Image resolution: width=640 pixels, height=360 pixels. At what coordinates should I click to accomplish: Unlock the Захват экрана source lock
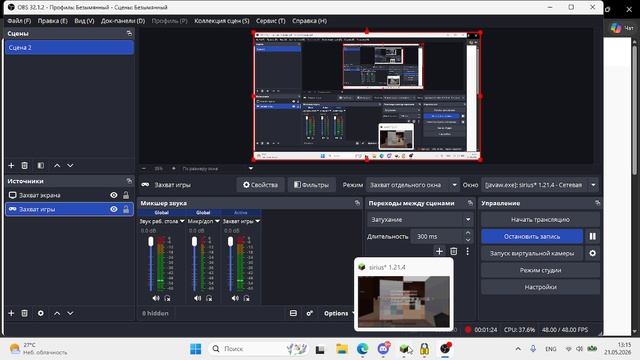click(126, 195)
